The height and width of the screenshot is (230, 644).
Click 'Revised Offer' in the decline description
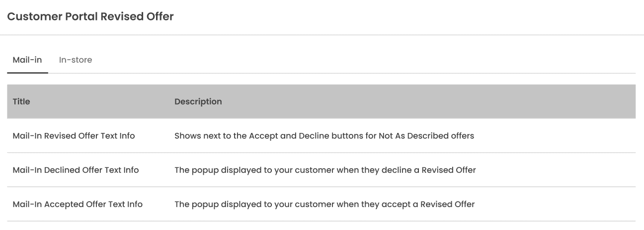[449, 170]
